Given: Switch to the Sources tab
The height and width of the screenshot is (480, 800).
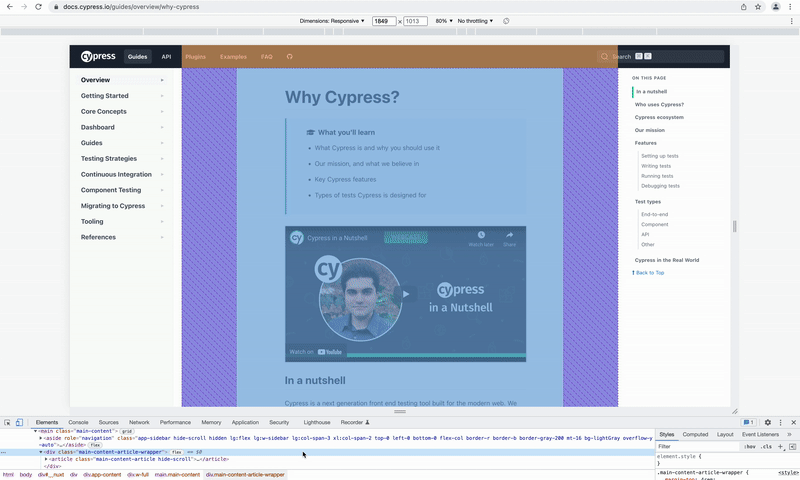Looking at the screenshot, I should (109, 422).
